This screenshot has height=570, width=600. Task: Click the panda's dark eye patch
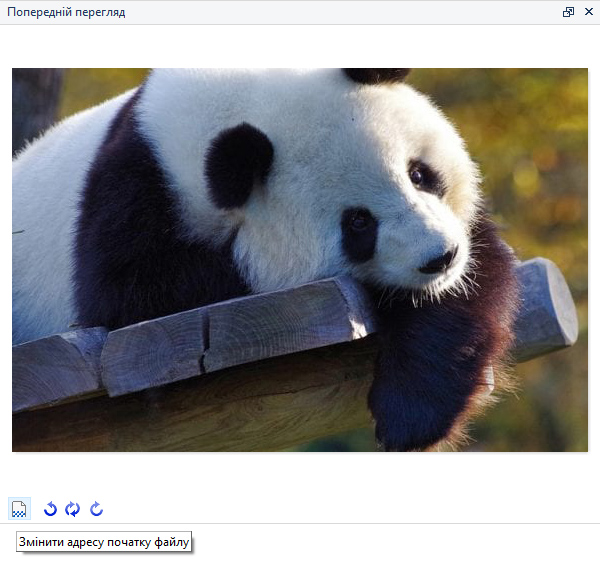[x=359, y=234]
